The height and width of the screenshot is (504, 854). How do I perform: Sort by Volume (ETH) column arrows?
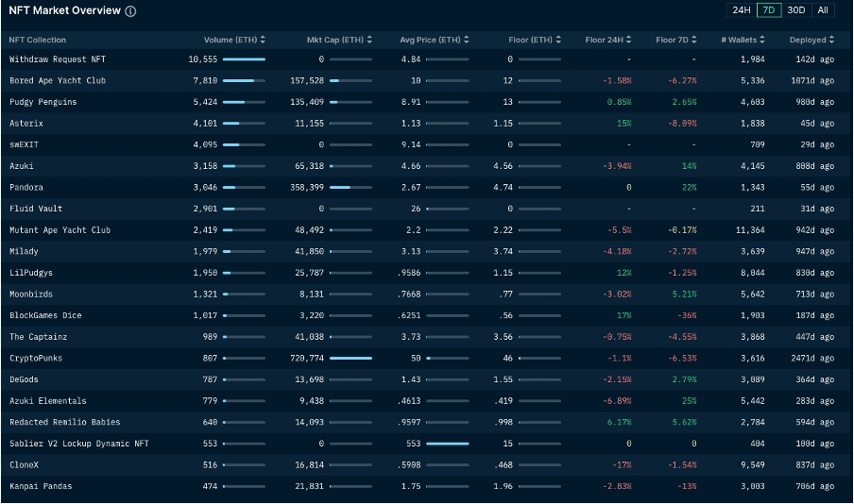[x=263, y=40]
